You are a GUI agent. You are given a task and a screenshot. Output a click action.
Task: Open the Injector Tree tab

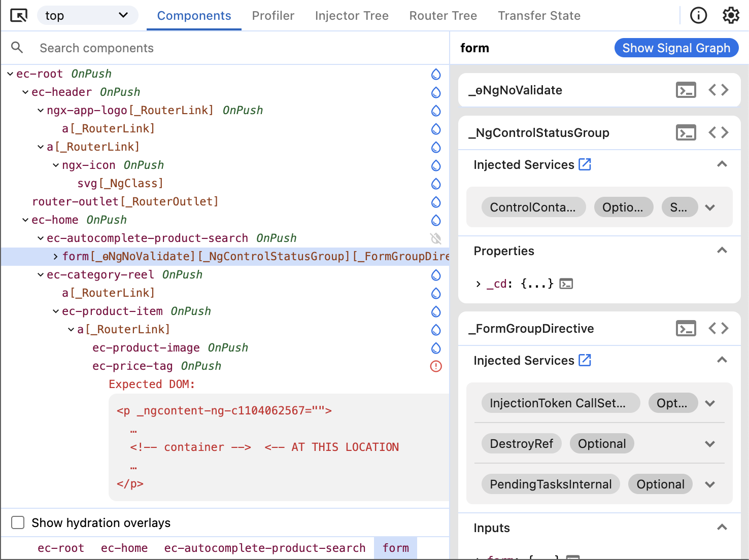[x=352, y=16]
